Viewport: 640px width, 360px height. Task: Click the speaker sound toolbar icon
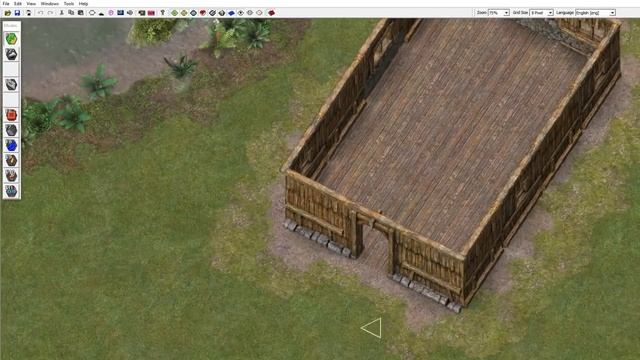pos(130,13)
